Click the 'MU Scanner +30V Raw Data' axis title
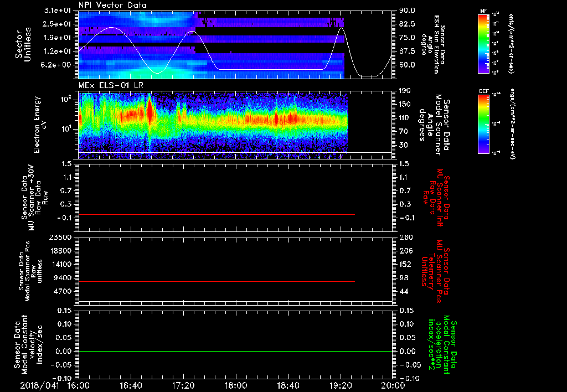 pos(35,198)
